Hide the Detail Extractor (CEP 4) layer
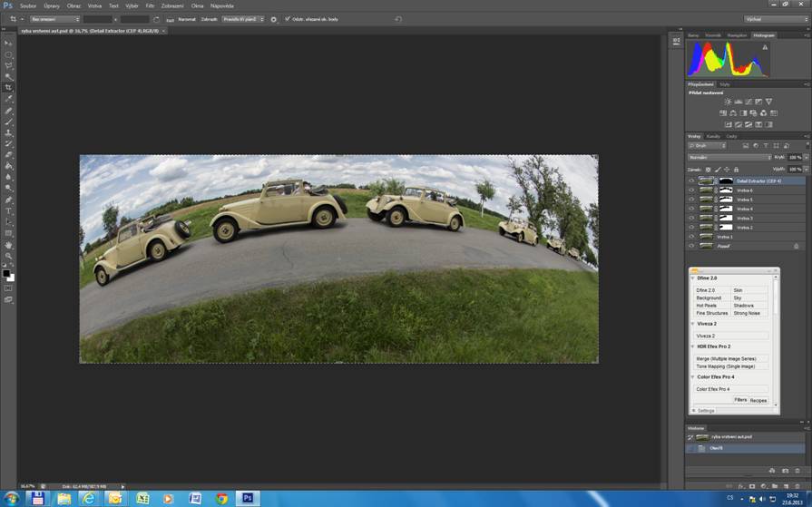This screenshot has width=812, height=507. (691, 181)
